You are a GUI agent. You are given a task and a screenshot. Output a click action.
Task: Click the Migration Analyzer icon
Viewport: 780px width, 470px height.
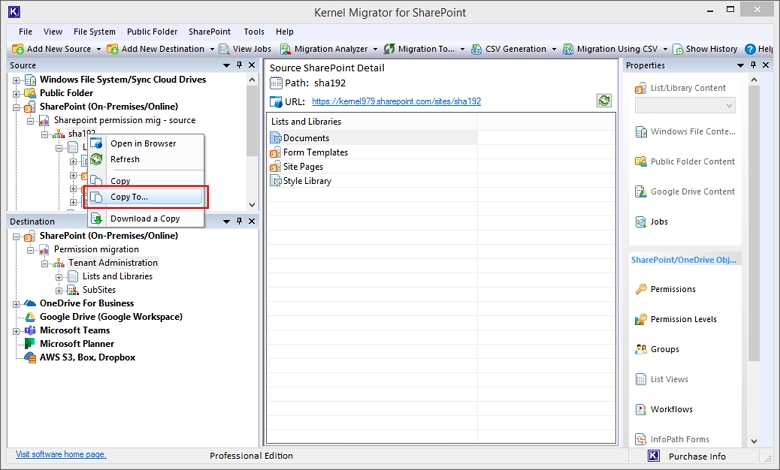pyautogui.click(x=285, y=49)
